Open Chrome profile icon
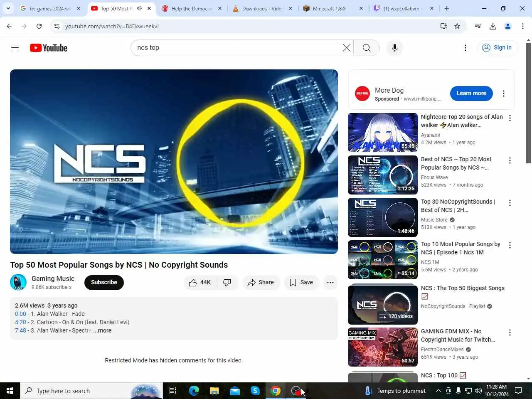Viewport: 532px width, 399px height. [508, 26]
